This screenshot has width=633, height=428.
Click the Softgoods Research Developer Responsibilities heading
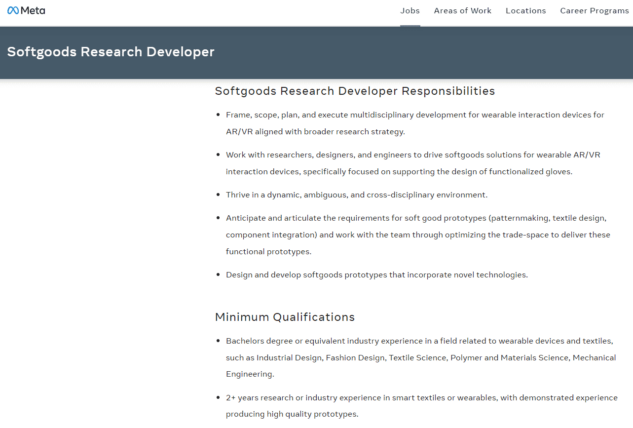pyautogui.click(x=354, y=91)
